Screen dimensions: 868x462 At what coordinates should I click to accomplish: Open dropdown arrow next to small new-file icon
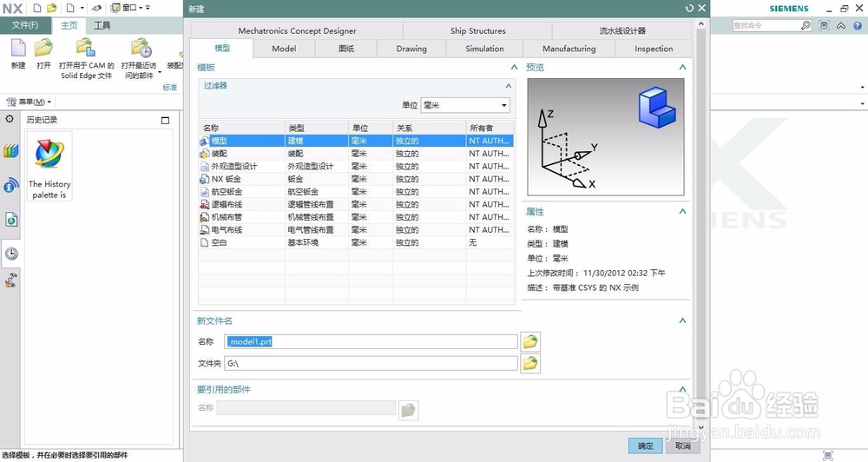pyautogui.click(x=82, y=8)
